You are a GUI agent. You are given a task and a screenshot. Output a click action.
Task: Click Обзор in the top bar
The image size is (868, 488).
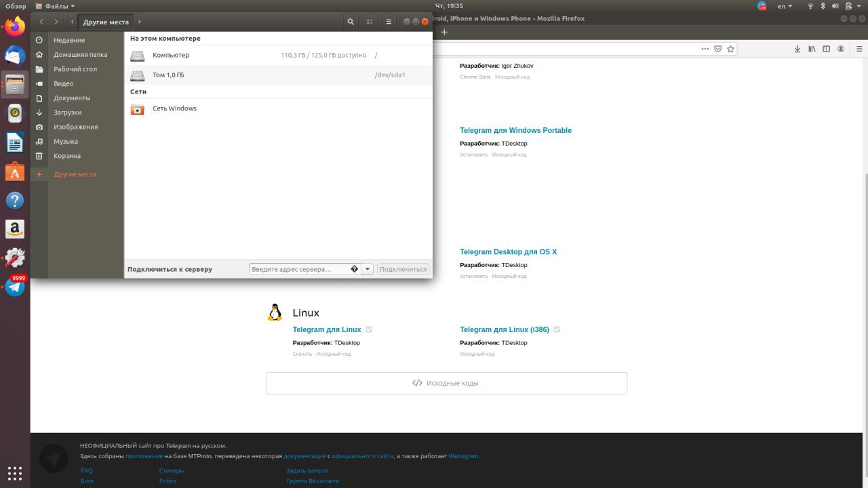pos(16,6)
